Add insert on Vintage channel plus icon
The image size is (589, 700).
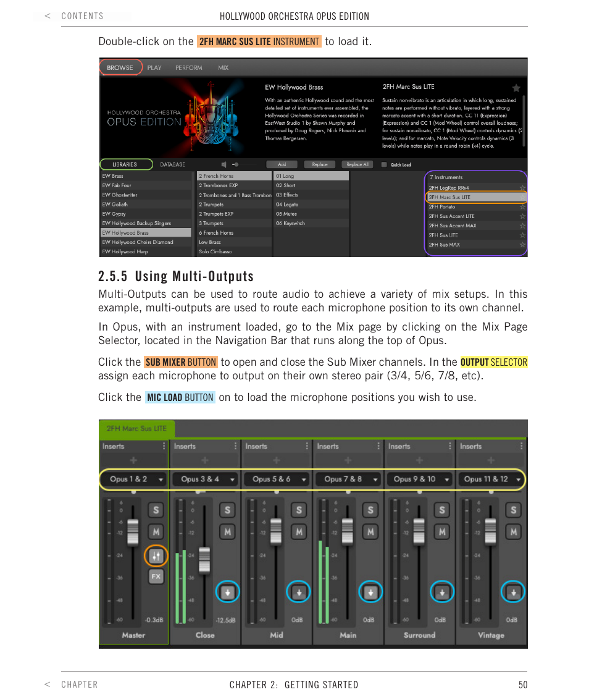tap(491, 460)
